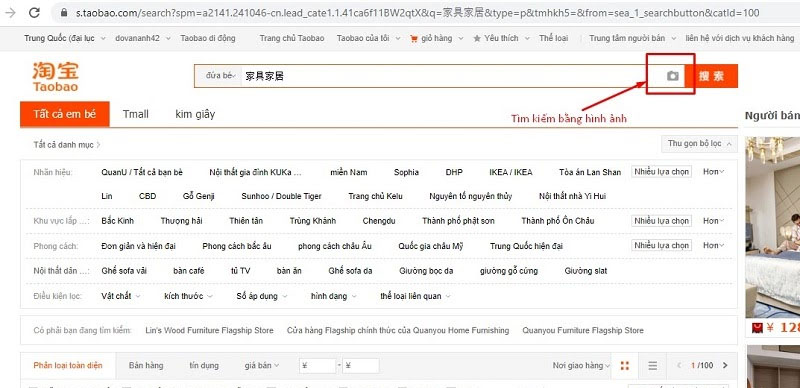Screen dimensions: 800x388
Task: Select brand 'IKEA / IKEA'
Action: (511, 172)
